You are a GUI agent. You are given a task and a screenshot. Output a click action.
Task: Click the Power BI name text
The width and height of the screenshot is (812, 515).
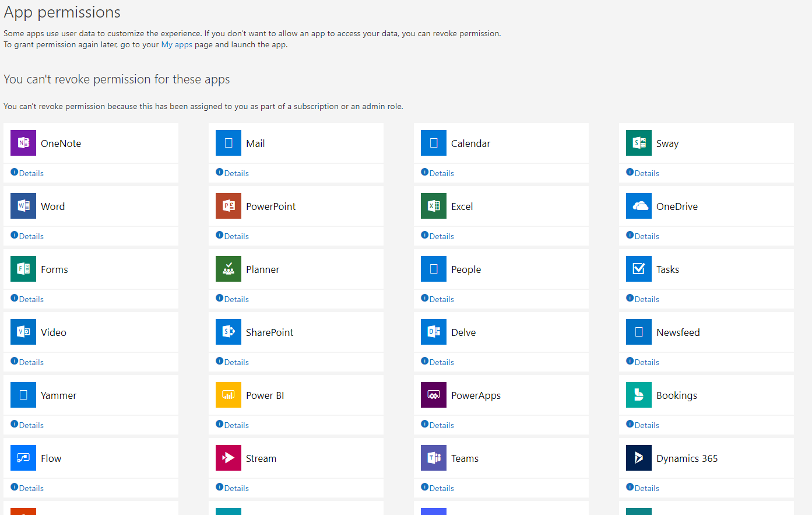pos(265,395)
